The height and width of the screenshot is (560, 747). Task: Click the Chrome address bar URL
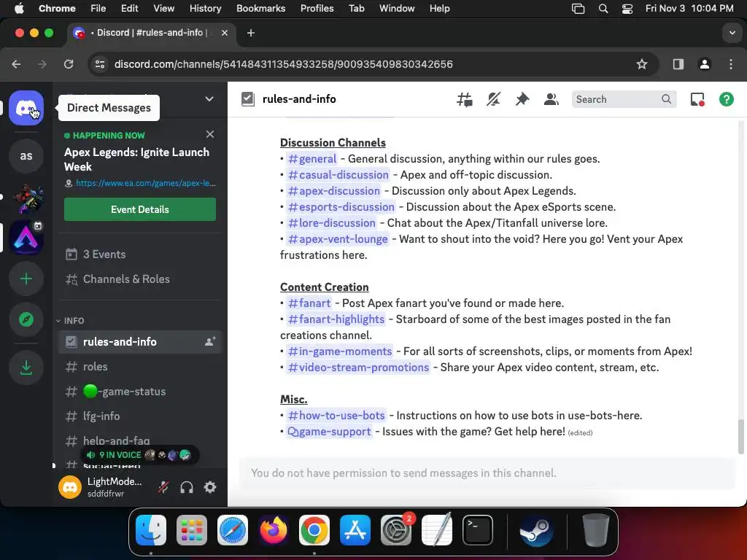coord(284,64)
